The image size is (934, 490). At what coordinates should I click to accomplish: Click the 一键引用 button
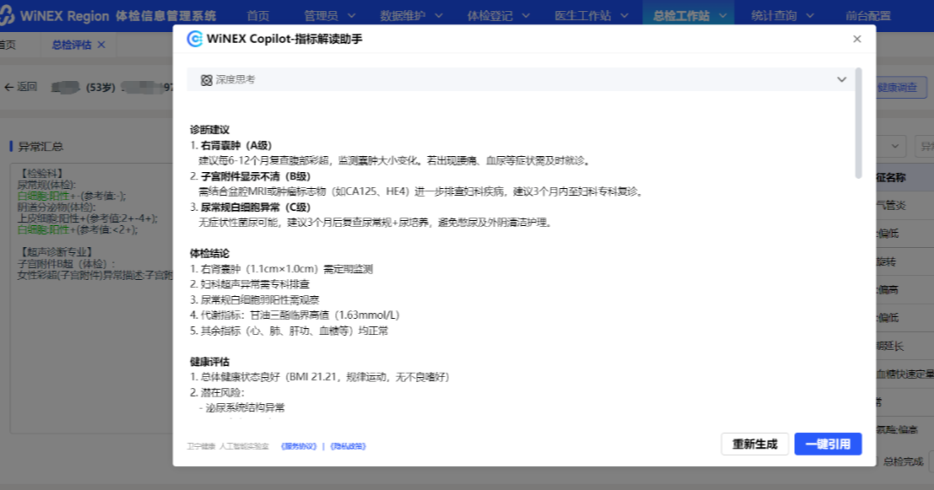828,444
